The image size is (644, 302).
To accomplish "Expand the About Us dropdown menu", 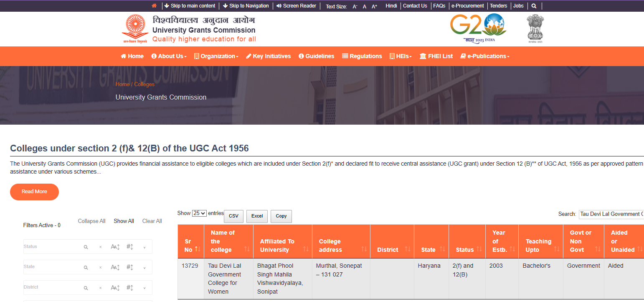I will 169,56.
